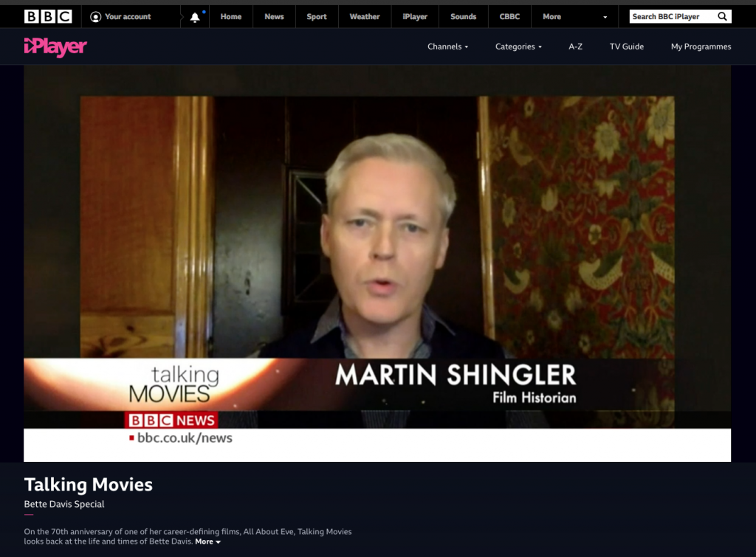The image size is (756, 557).
Task: Open iPlayer from the top navigation
Action: (415, 17)
